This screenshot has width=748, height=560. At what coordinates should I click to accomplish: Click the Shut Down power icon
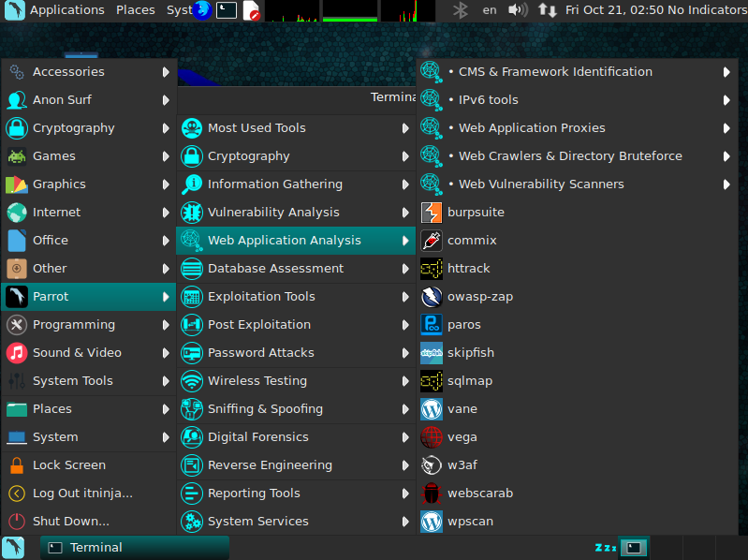coord(17,522)
